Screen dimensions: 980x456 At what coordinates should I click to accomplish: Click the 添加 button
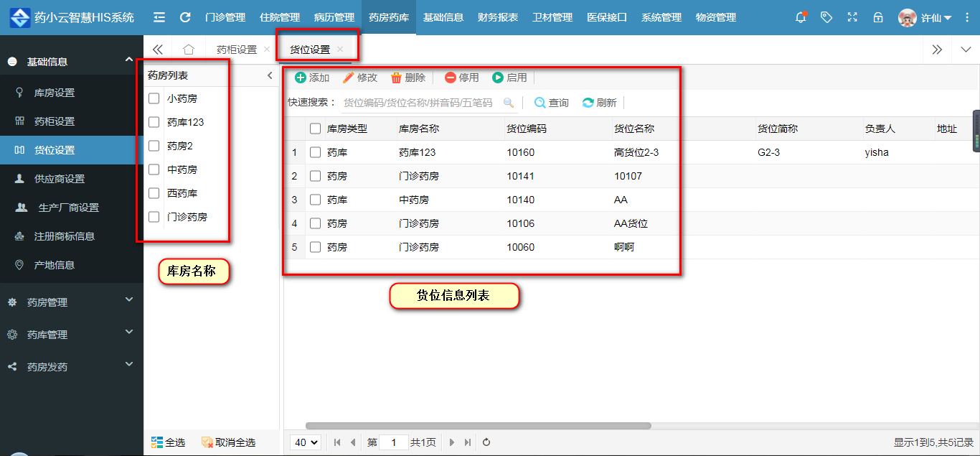point(312,78)
